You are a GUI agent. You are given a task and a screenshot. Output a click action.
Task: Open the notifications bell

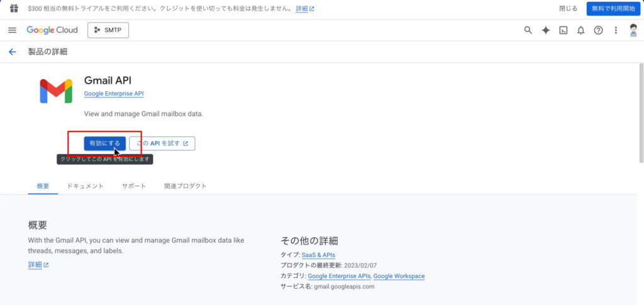tap(580, 30)
